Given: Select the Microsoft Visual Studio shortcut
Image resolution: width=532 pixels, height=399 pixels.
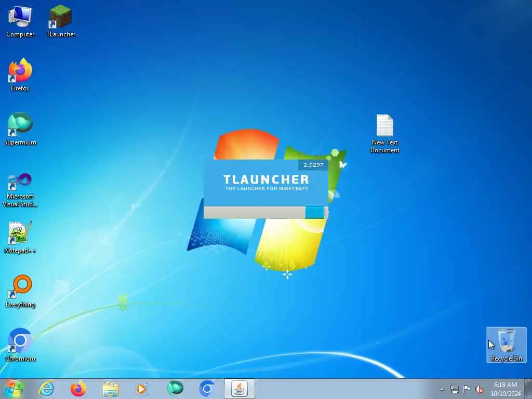Looking at the screenshot, I should (20, 190).
